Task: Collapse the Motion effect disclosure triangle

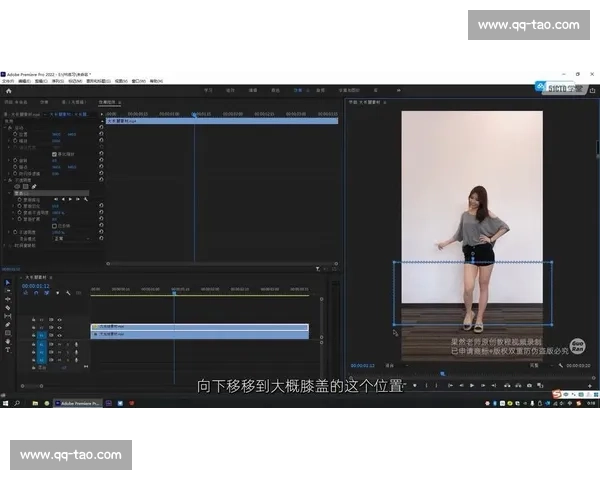Action: (x=6, y=128)
